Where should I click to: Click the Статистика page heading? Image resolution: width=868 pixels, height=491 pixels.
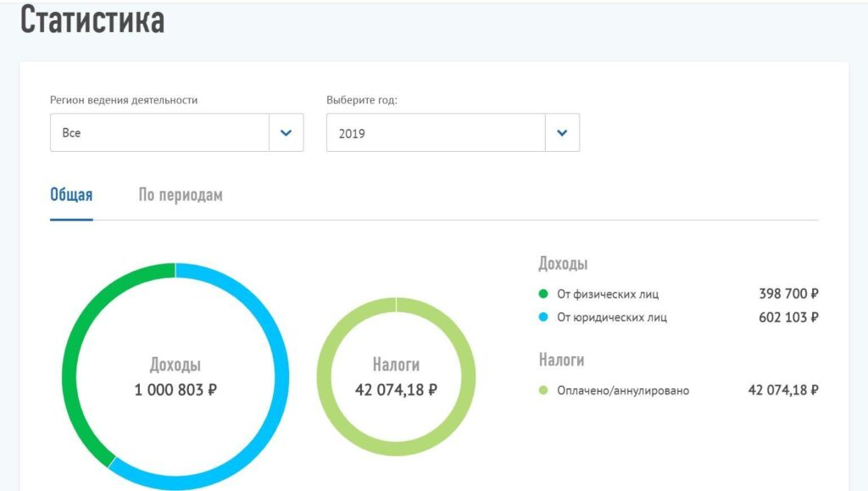click(x=92, y=20)
